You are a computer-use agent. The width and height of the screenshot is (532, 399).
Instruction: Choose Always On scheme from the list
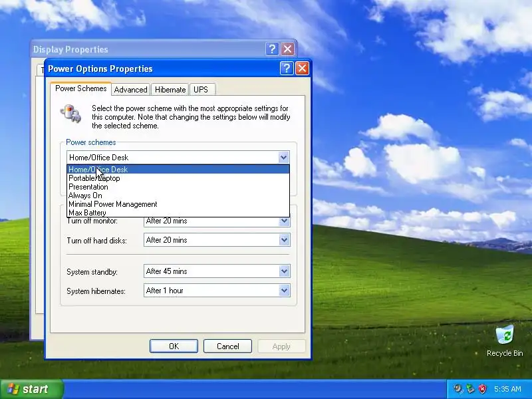click(x=178, y=196)
